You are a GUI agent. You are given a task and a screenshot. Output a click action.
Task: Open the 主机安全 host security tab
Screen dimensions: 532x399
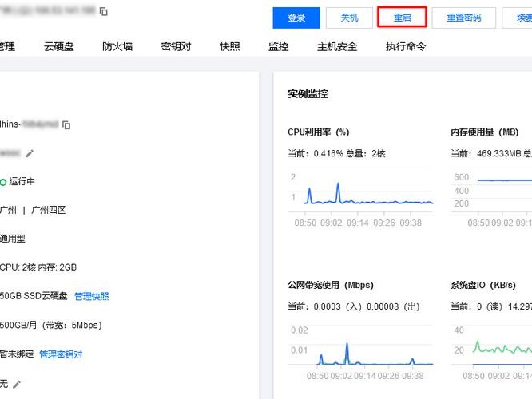coord(337,46)
